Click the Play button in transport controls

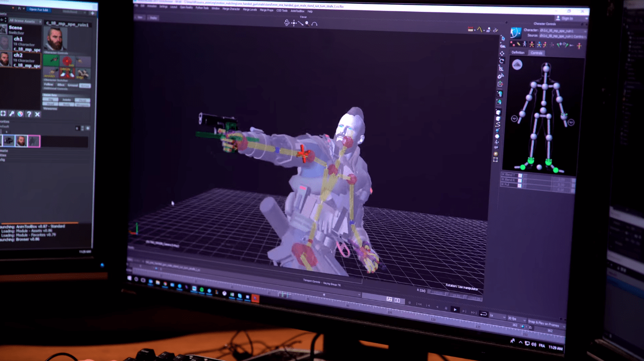455,310
